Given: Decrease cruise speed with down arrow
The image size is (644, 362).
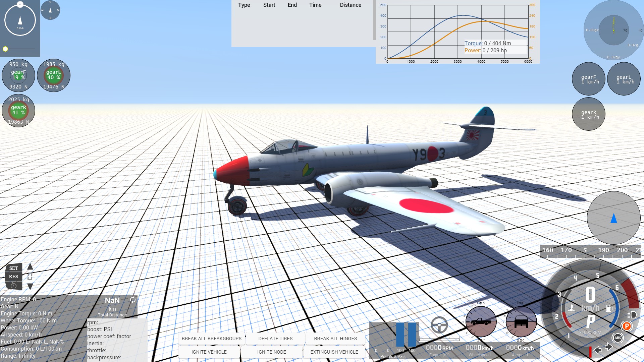Looking at the screenshot, I should tap(30, 287).
